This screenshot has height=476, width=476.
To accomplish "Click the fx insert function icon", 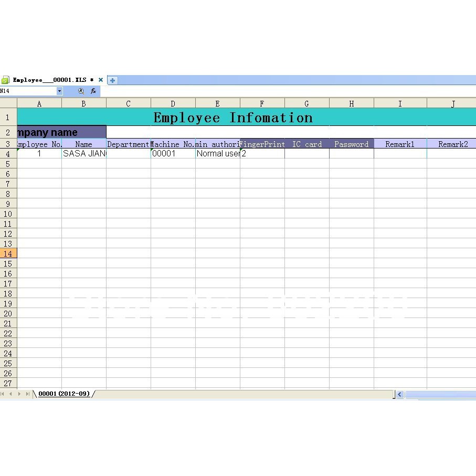I will click(93, 91).
